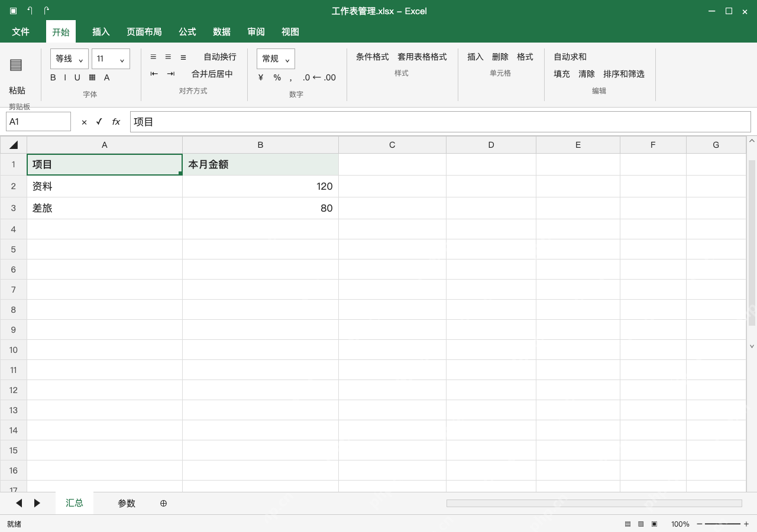
Task: Cancel formula bar entry with ×
Action: [84, 122]
